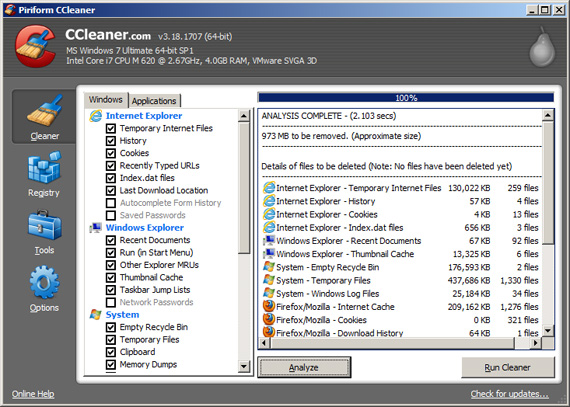Open the Check for updates link
This screenshot has height=407, width=570.
(509, 394)
